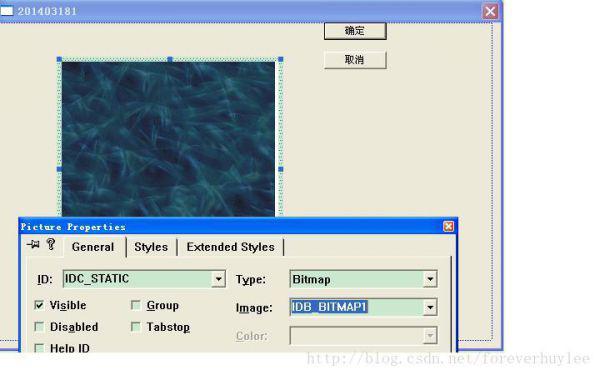
Task: Check the Help ID checkbox
Action: (x=39, y=348)
